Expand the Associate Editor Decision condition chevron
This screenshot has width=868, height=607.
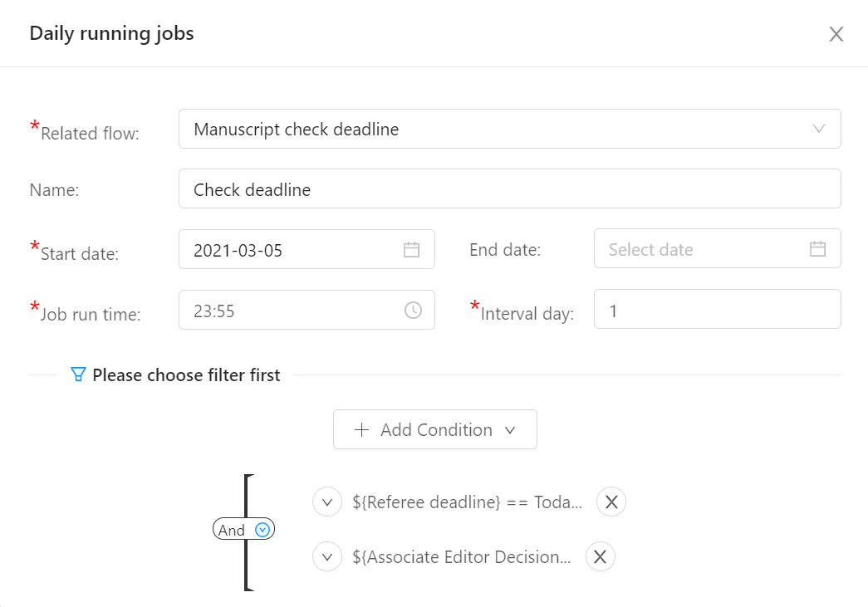coord(327,556)
